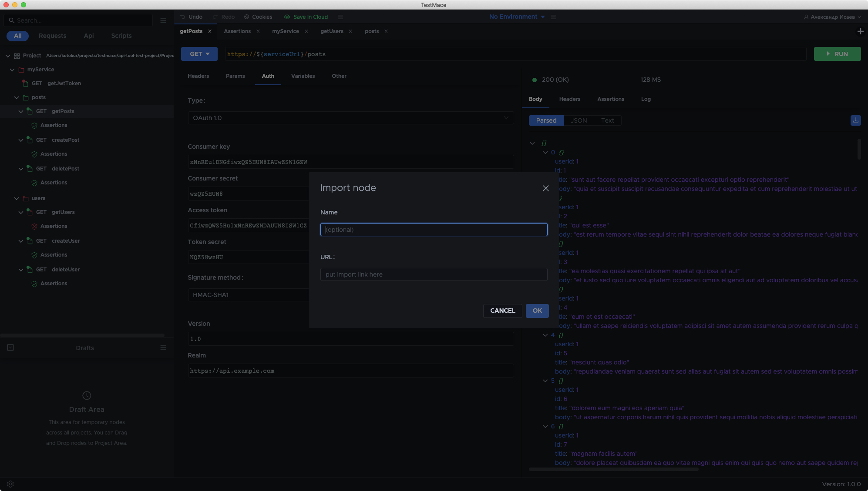The height and width of the screenshot is (491, 868).
Task: Switch to the Variables tab
Action: point(303,76)
